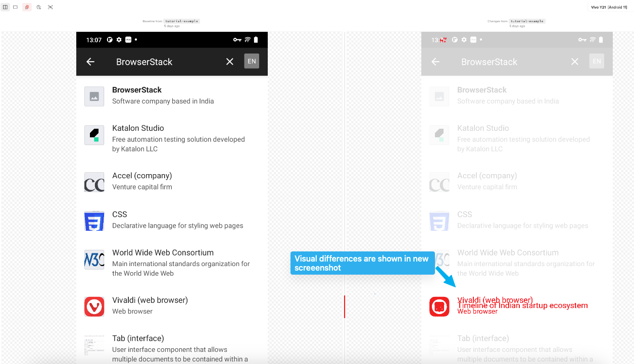Click 'Timeline of Indian startup ecosystem' diff text
The image size is (634, 364).
[x=523, y=305]
